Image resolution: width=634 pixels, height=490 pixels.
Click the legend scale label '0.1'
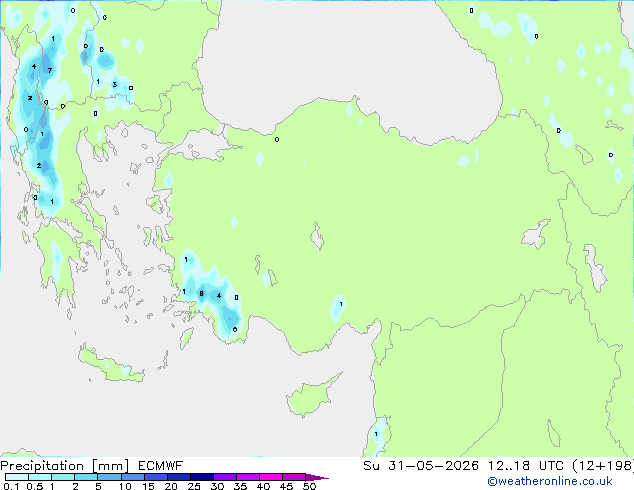tap(11, 486)
